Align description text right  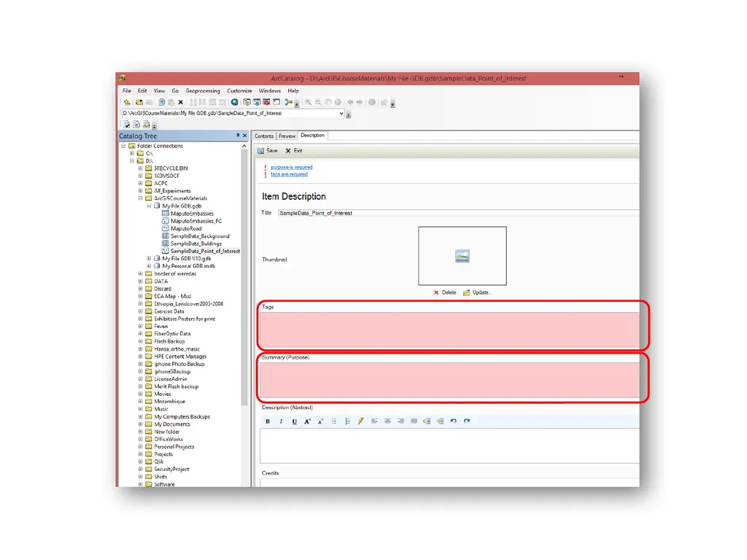400,421
